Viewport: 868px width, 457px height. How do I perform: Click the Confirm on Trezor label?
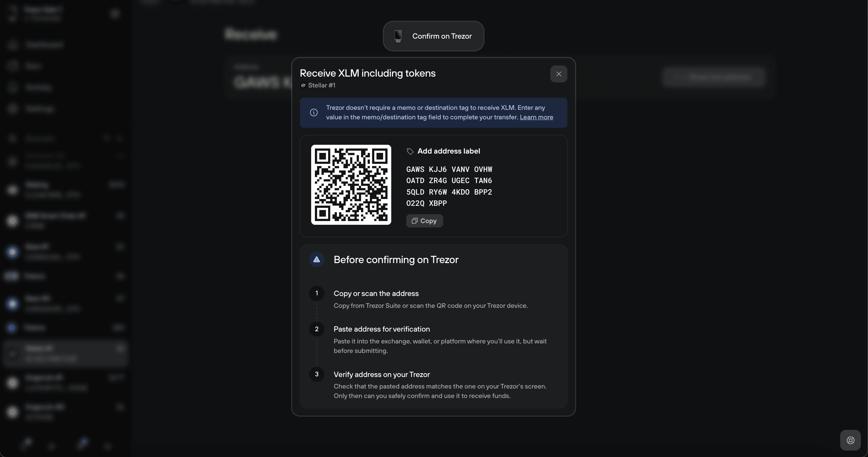pos(442,36)
